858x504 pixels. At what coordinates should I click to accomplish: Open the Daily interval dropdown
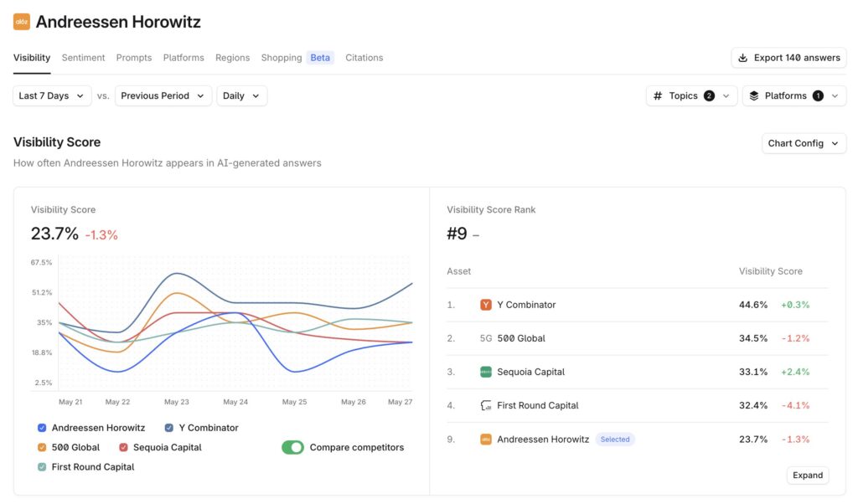(241, 95)
